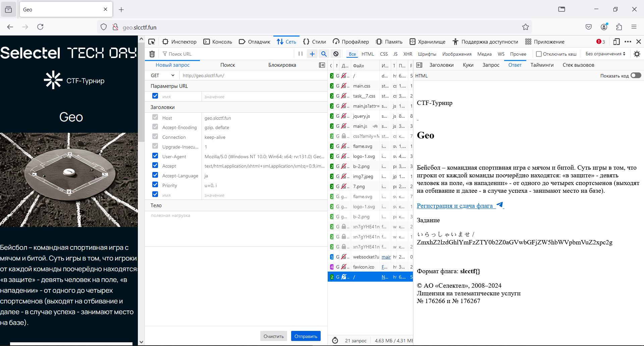The image size is (644, 346).
Task: Open Firefox account icon
Action: pyautogui.click(x=604, y=27)
